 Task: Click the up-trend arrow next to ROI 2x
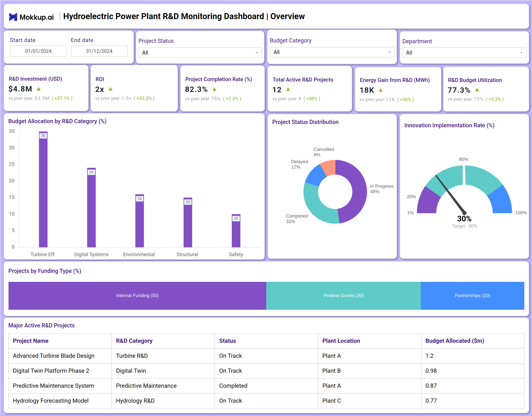pyautogui.click(x=111, y=89)
